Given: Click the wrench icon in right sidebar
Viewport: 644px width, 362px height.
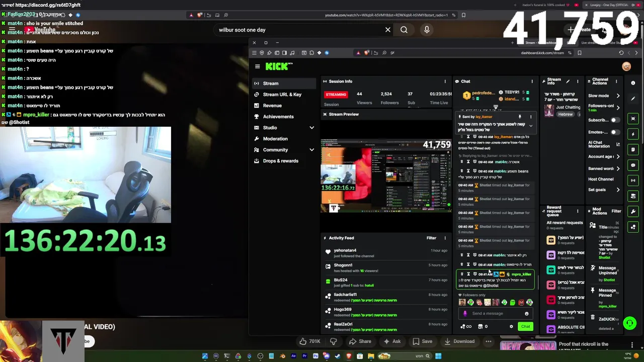Looking at the screenshot, I should pyautogui.click(x=633, y=212).
